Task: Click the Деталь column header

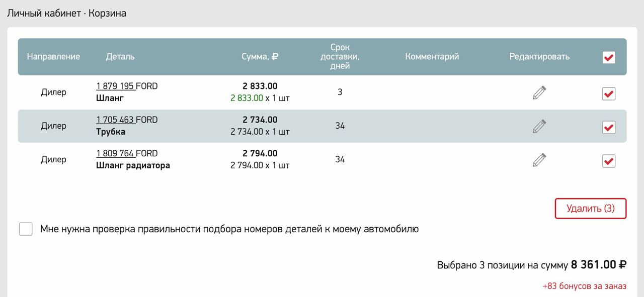Action: 120,57
